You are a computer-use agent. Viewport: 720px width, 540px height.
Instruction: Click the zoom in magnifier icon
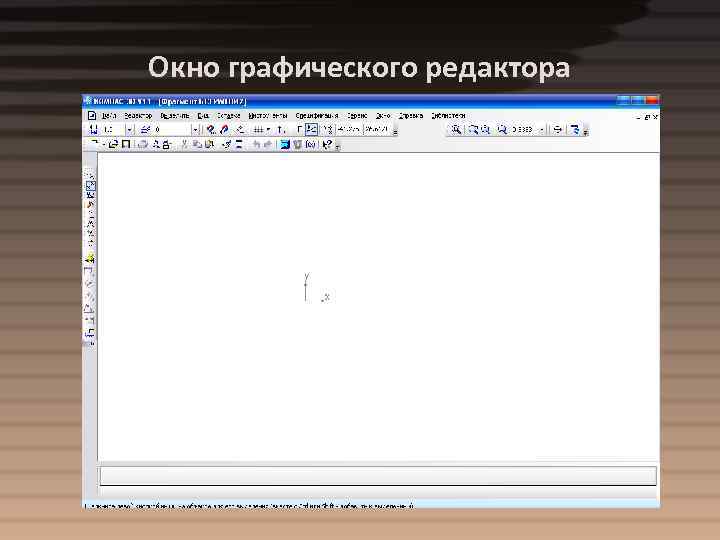pyautogui.click(x=473, y=130)
